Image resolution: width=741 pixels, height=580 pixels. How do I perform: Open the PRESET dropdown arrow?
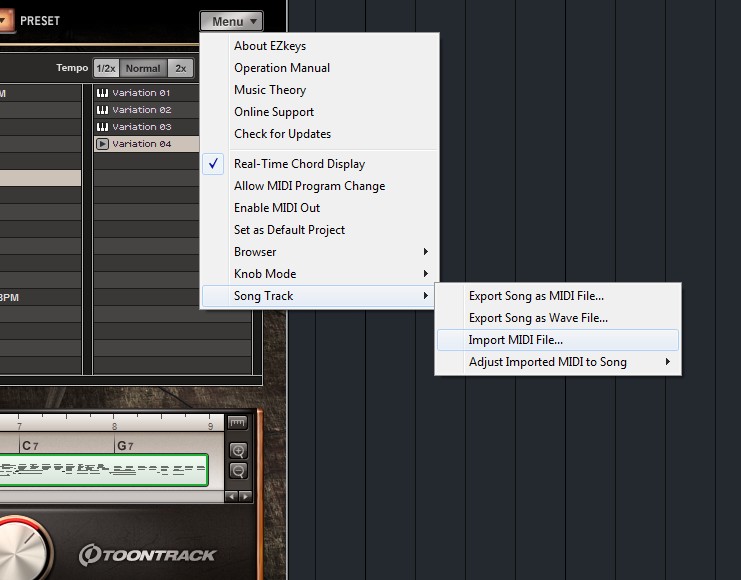[5, 21]
